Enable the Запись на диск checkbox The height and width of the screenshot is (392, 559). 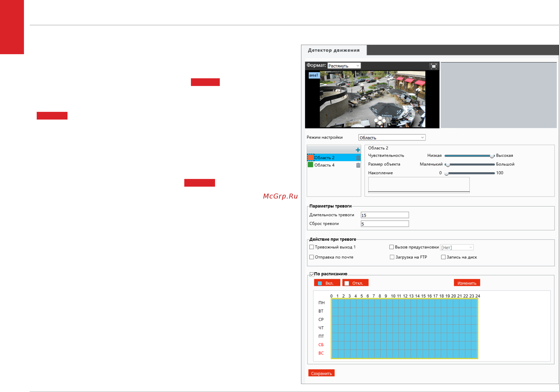tap(443, 257)
